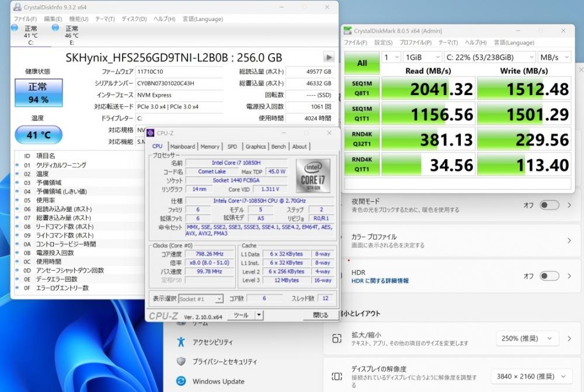Click the CPU-Z ツール tools button
This screenshot has width=584, height=392.
pyautogui.click(x=241, y=315)
